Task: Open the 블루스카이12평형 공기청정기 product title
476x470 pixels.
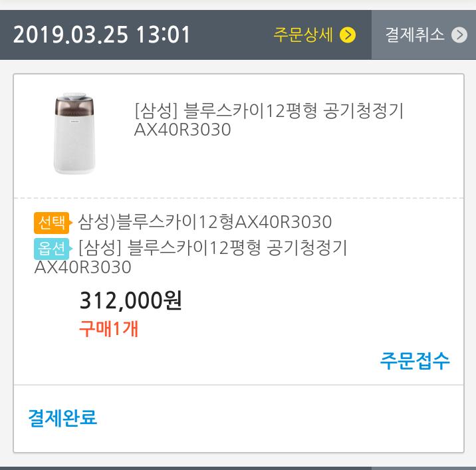Action: 269,111
